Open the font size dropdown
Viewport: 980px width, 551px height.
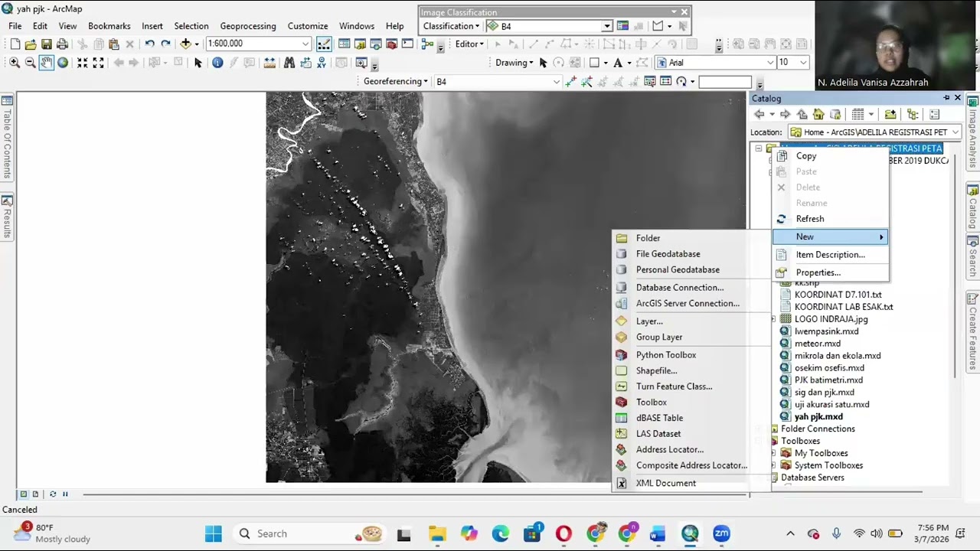click(802, 63)
